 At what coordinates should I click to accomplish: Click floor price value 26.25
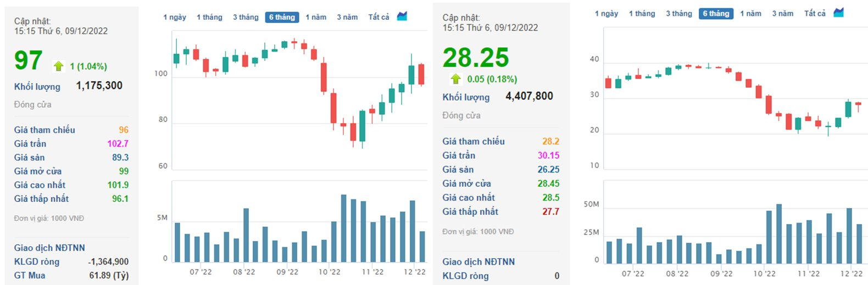click(x=548, y=170)
